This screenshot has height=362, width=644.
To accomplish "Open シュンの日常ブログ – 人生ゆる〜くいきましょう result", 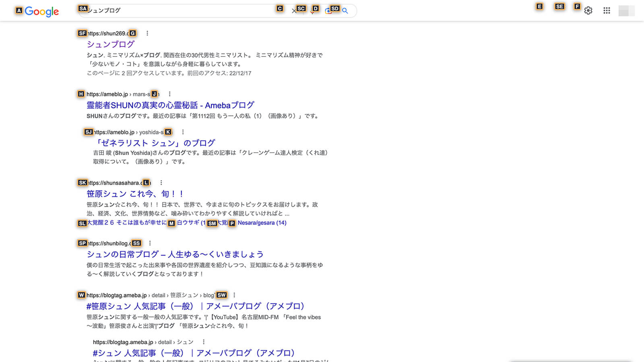I will pyautogui.click(x=175, y=254).
